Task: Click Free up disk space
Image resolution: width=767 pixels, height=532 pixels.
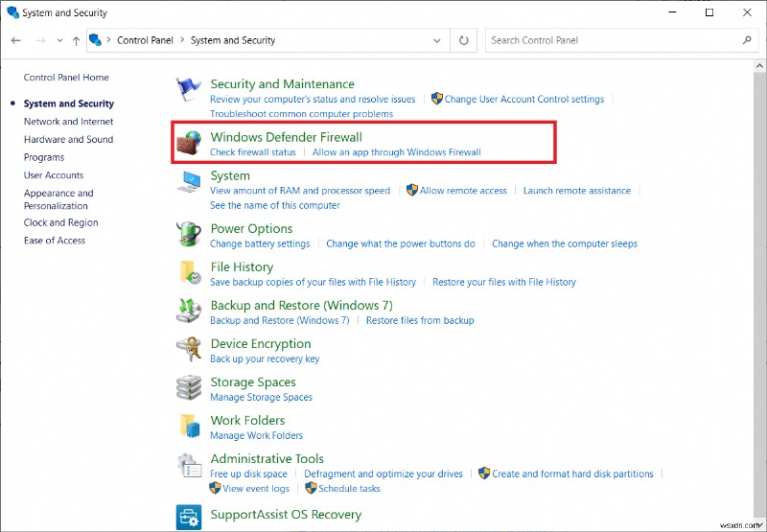Action: coord(248,474)
